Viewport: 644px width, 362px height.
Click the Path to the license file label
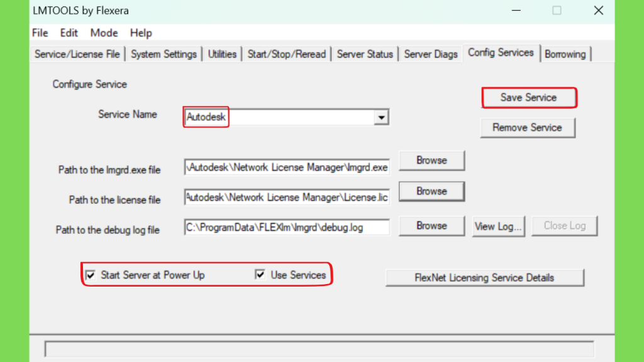[114, 200]
